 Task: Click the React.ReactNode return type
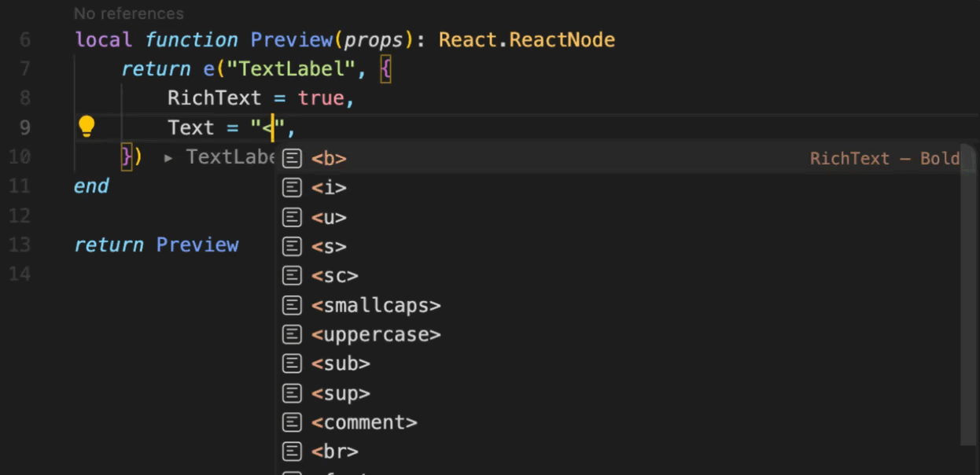[527, 39]
